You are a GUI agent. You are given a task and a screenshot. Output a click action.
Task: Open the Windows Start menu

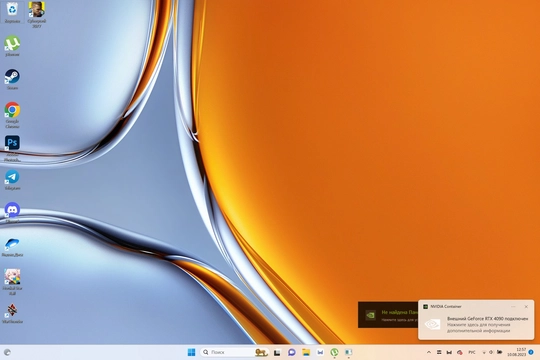pyautogui.click(x=191, y=352)
